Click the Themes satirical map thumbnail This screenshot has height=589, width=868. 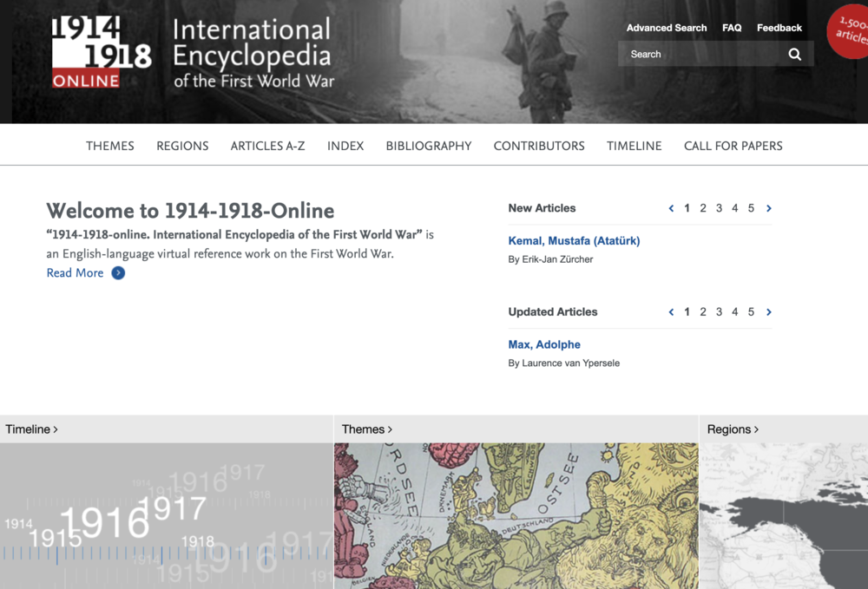[x=516, y=515]
